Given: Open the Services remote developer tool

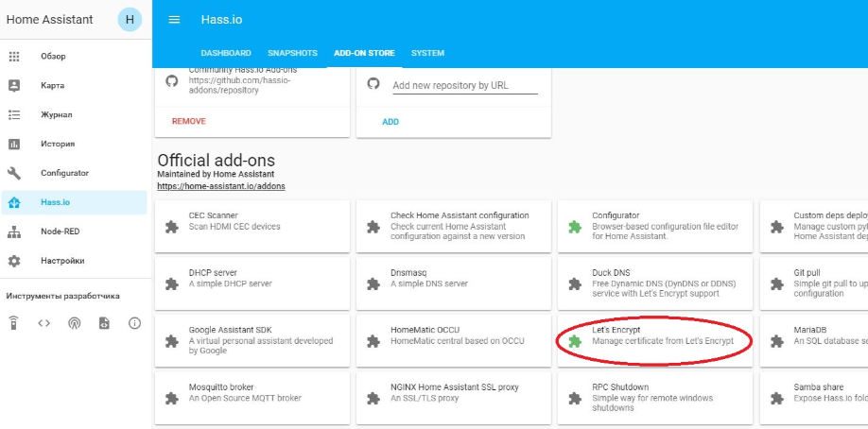Looking at the screenshot, I should click(x=14, y=323).
